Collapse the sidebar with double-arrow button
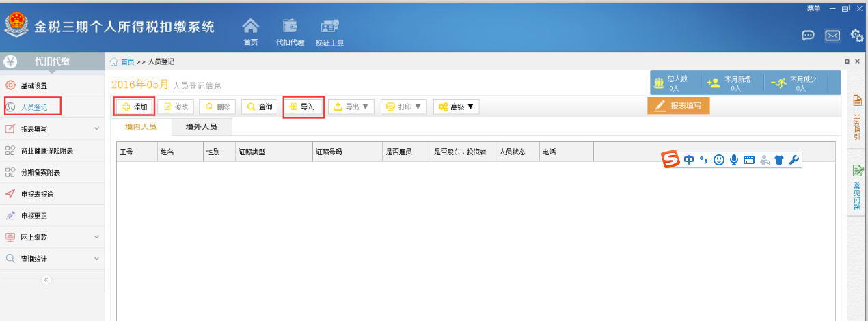 pos(46,280)
